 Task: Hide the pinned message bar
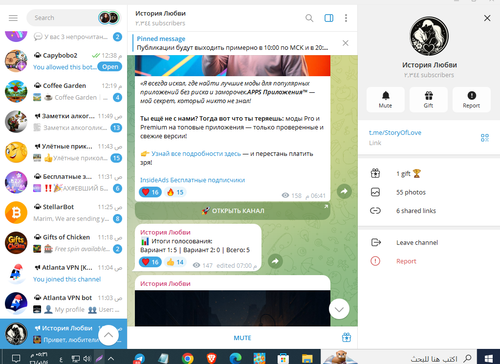click(x=346, y=43)
